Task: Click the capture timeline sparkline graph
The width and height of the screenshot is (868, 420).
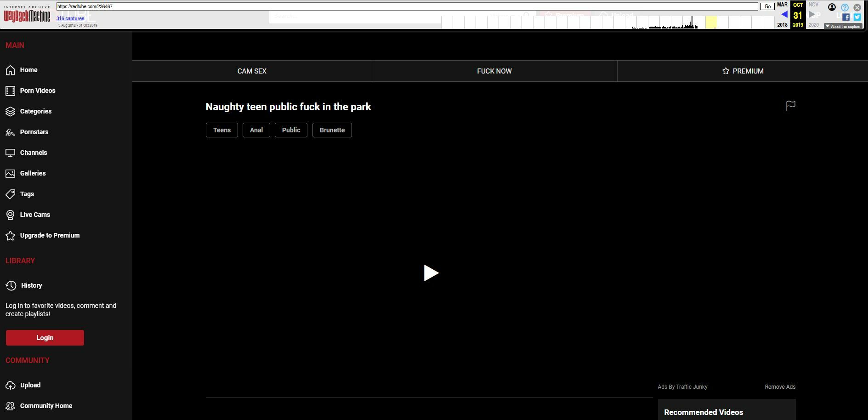Action: (607, 22)
